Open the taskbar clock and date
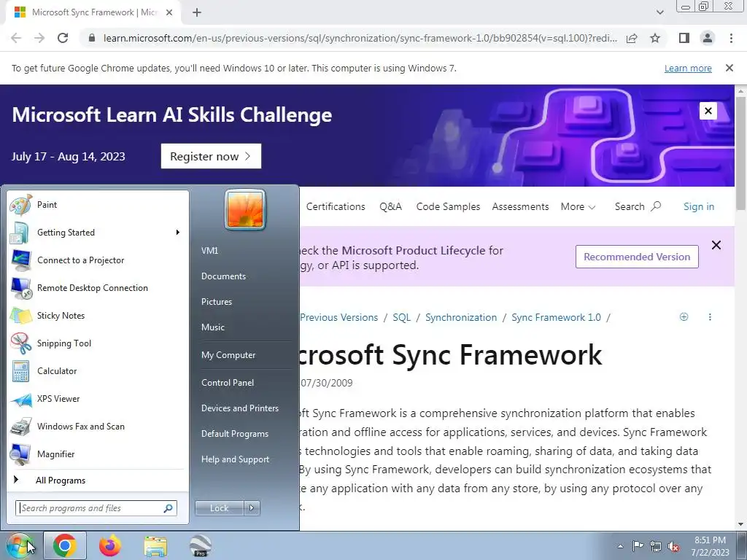 tap(710, 546)
